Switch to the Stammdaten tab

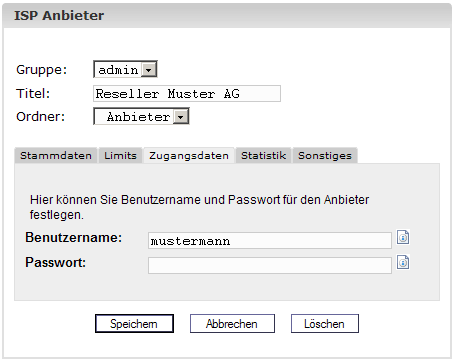(56, 156)
